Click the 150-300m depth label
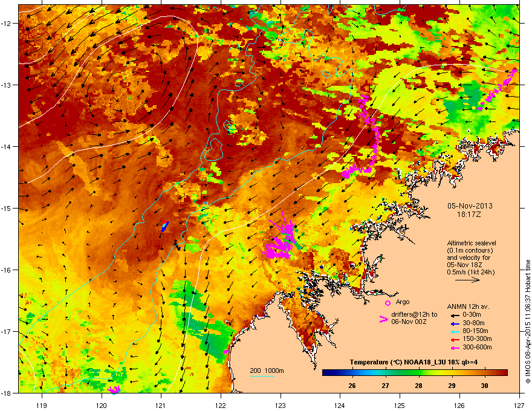The image size is (532, 411). (x=477, y=338)
